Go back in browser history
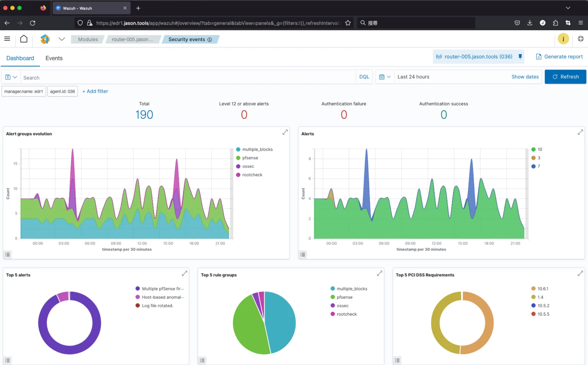 click(x=7, y=23)
